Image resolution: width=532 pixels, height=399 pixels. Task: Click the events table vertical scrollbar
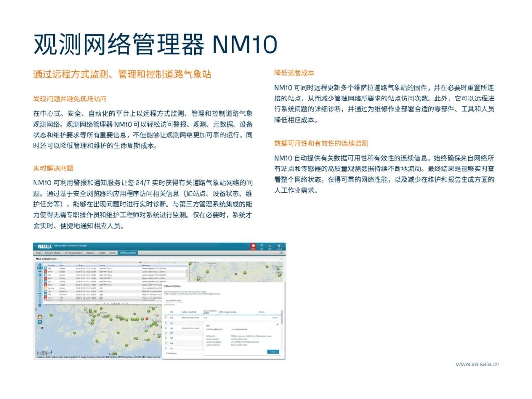coord(187,273)
